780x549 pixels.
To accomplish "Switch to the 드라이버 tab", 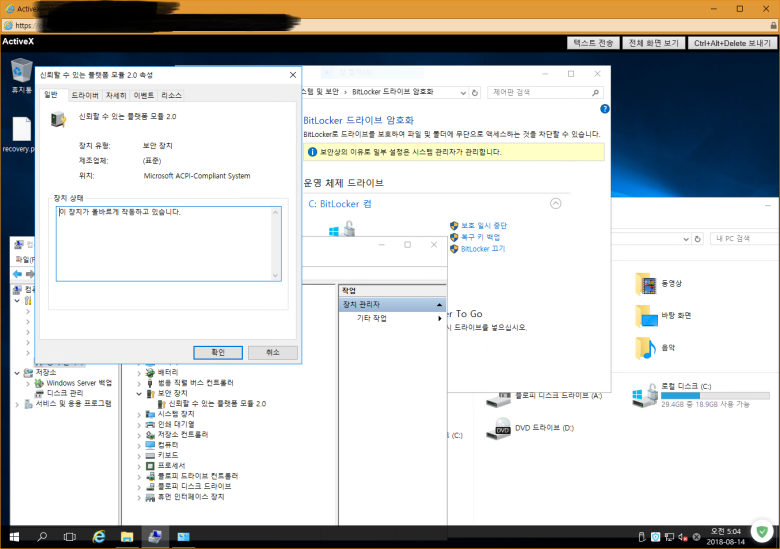I will (x=85, y=95).
